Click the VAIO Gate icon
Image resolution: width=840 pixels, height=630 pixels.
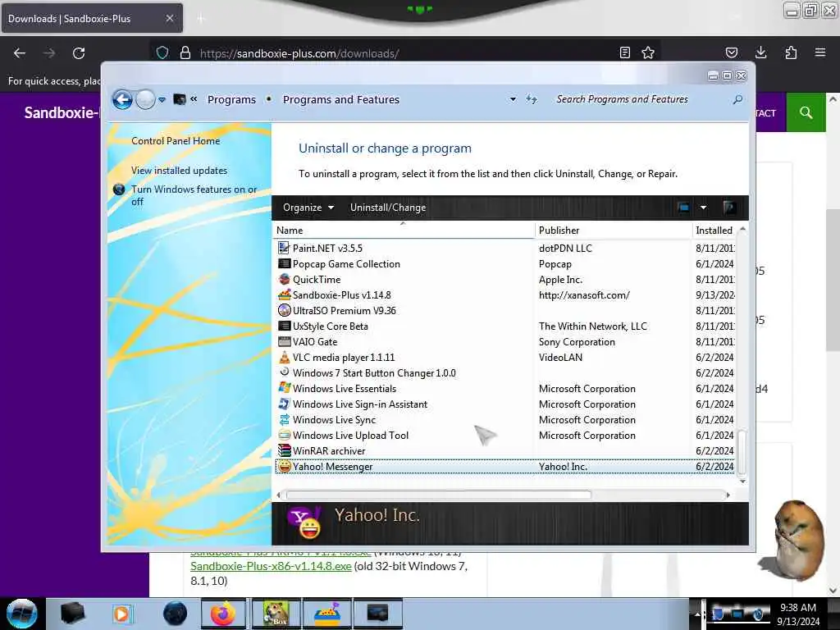(x=284, y=341)
